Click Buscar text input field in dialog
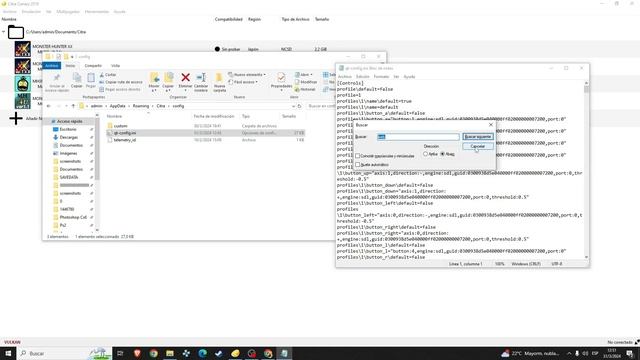The height and width of the screenshot is (360, 640). 418,137
